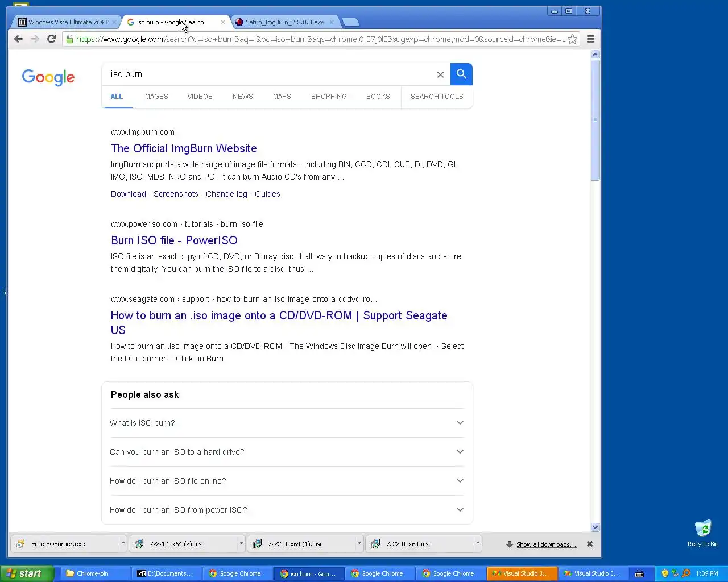
Task: Click the Google logo
Action: [x=48, y=77]
